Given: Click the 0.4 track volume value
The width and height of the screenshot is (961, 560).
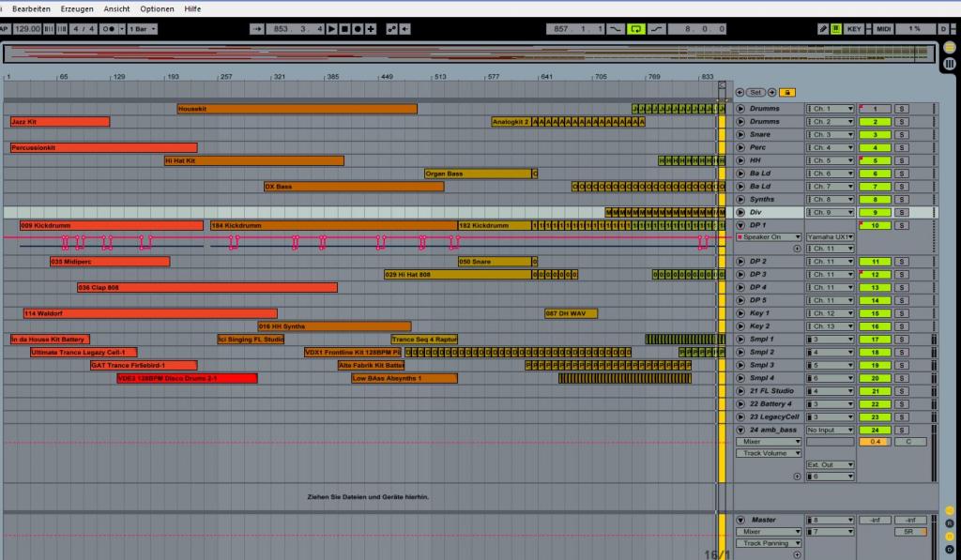Looking at the screenshot, I should click(875, 442).
